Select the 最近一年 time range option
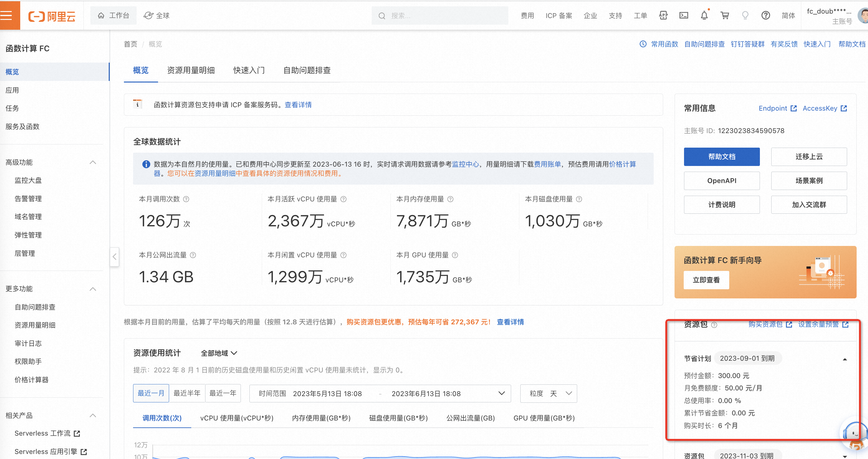 tap(223, 393)
